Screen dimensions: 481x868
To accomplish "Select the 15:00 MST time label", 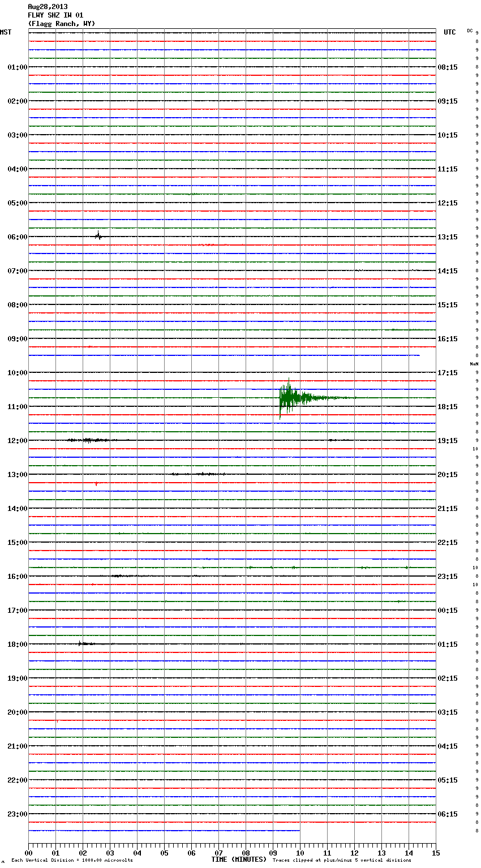I will (17, 543).
